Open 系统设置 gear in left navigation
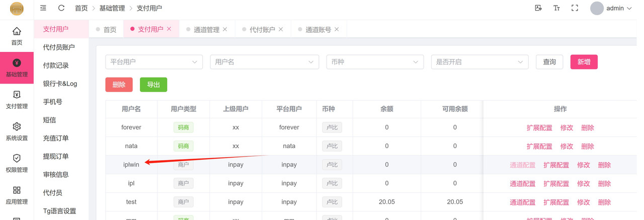This screenshot has height=220, width=644. (17, 131)
